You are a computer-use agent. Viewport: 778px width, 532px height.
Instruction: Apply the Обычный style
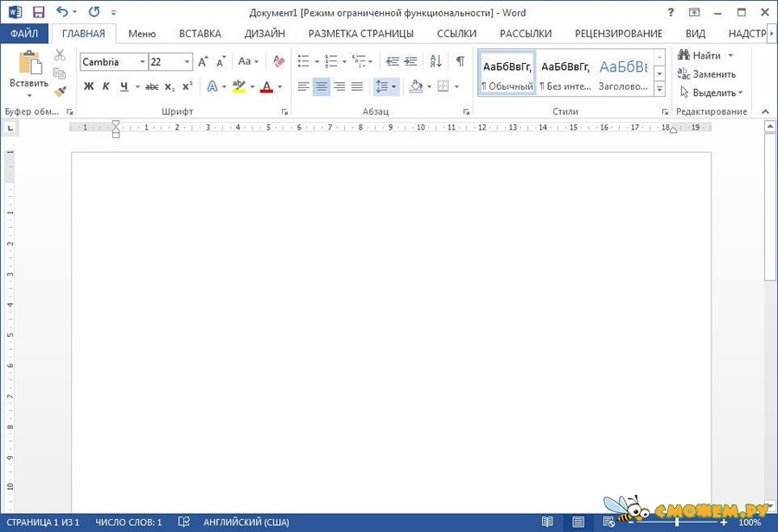tap(507, 73)
